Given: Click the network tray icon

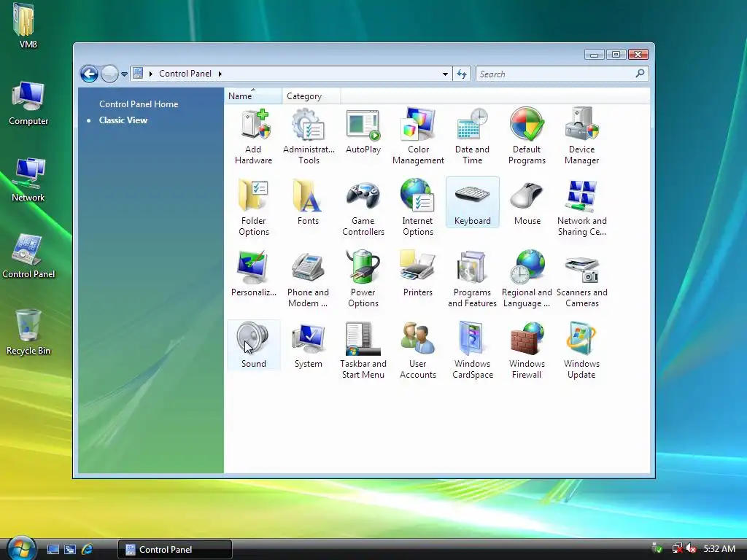Looking at the screenshot, I should [677, 548].
